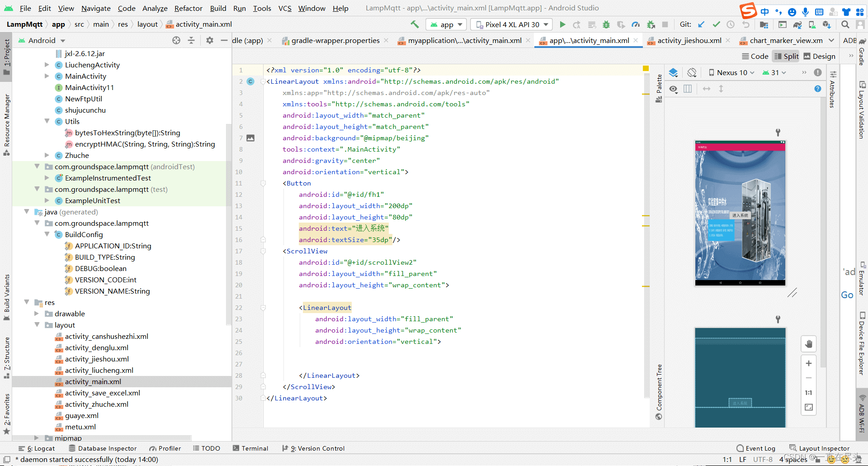Click the orientation rotate icon in preview
Viewport: 868px width, 466px height.
692,72
